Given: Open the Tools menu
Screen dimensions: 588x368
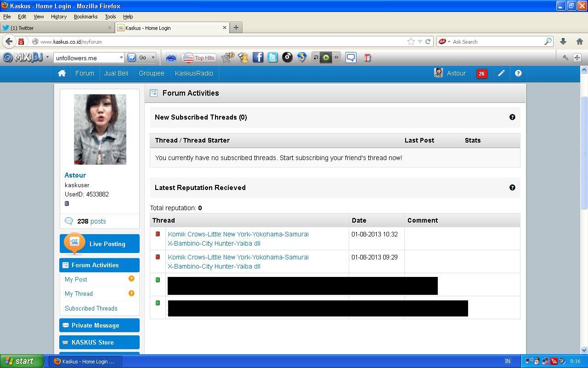Looking at the screenshot, I should 110,17.
